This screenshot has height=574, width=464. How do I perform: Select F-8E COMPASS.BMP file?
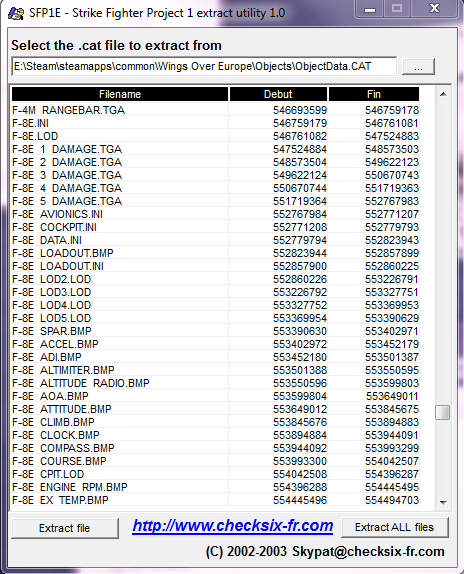click(x=215, y=448)
